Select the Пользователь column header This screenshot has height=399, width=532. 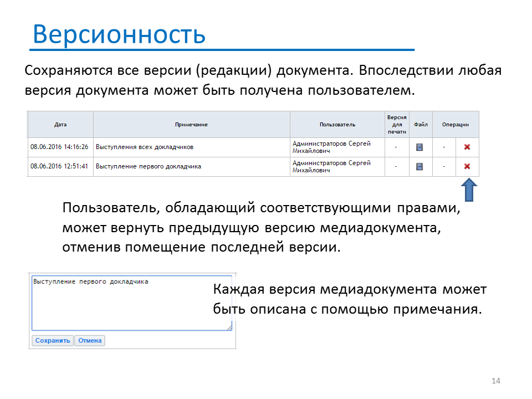tap(337, 125)
